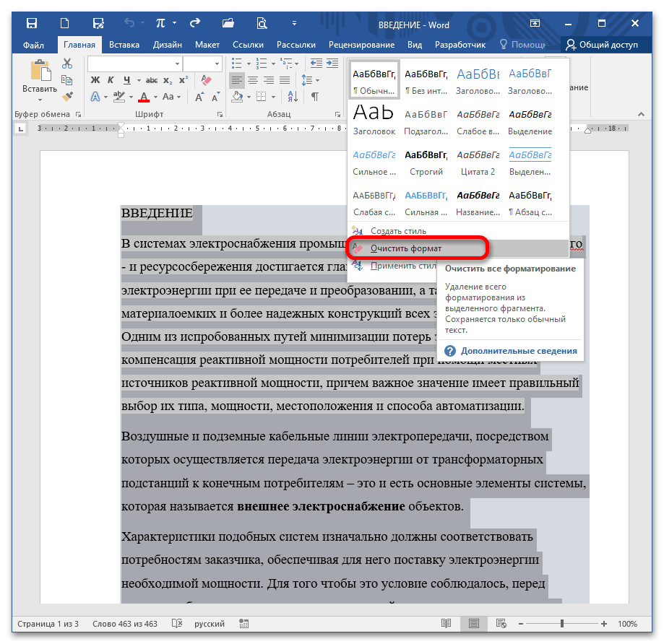Toggle Italic (К) formatting
The image size is (664, 644).
click(111, 80)
